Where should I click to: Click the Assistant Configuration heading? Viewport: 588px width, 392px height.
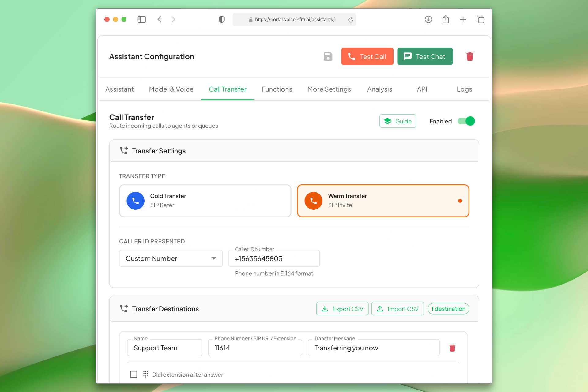pos(152,56)
